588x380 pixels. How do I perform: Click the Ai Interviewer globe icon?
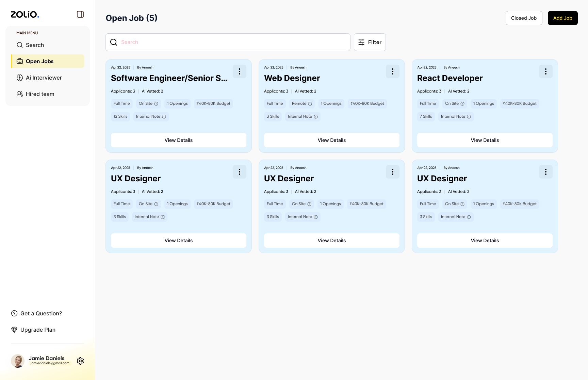coord(19,78)
